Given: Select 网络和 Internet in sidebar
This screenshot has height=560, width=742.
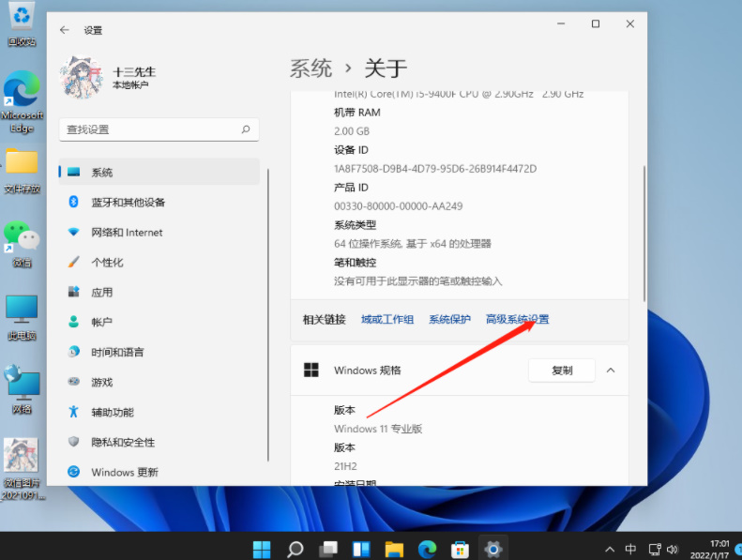Looking at the screenshot, I should [127, 233].
